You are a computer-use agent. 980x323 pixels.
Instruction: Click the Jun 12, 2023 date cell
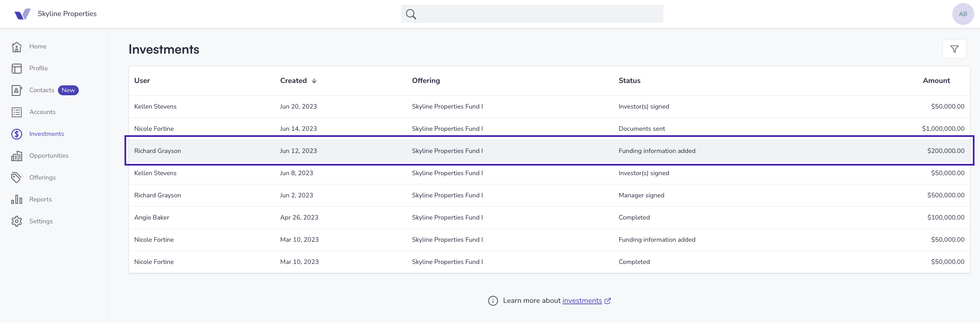tap(298, 151)
